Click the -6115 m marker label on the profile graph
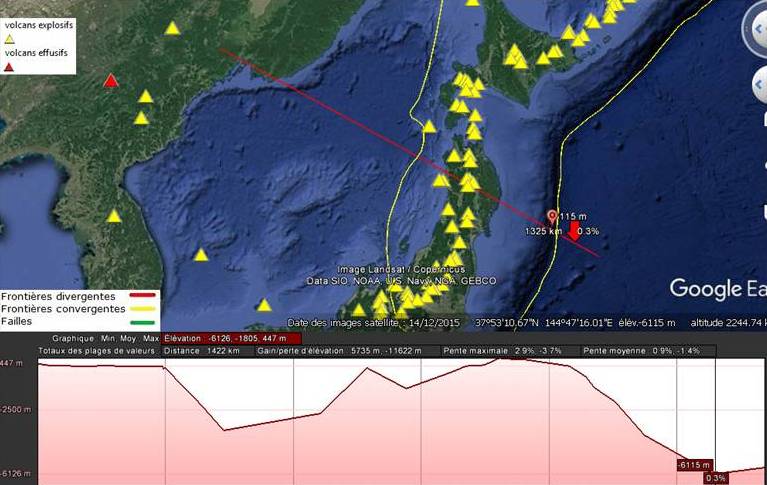The height and width of the screenshot is (485, 767). [692, 465]
